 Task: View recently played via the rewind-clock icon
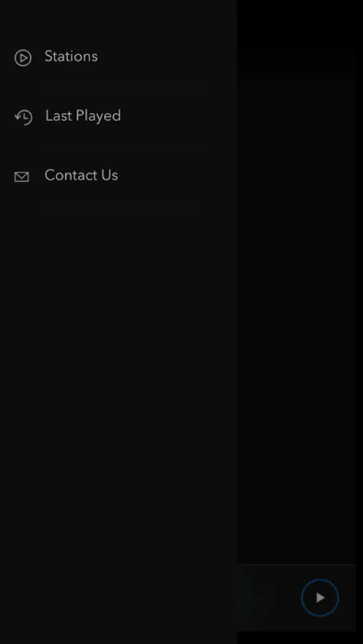tap(24, 117)
